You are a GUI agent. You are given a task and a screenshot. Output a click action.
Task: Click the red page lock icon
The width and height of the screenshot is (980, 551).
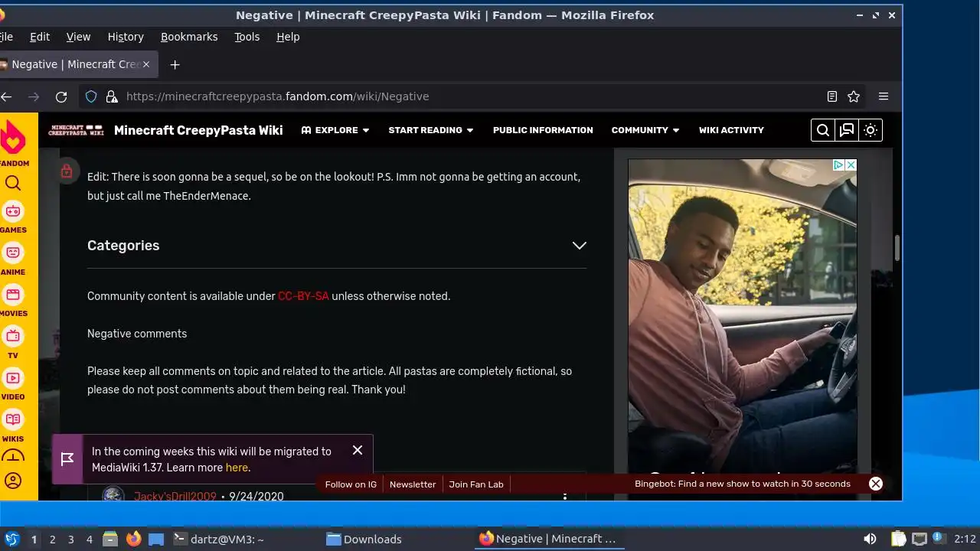[x=67, y=171]
